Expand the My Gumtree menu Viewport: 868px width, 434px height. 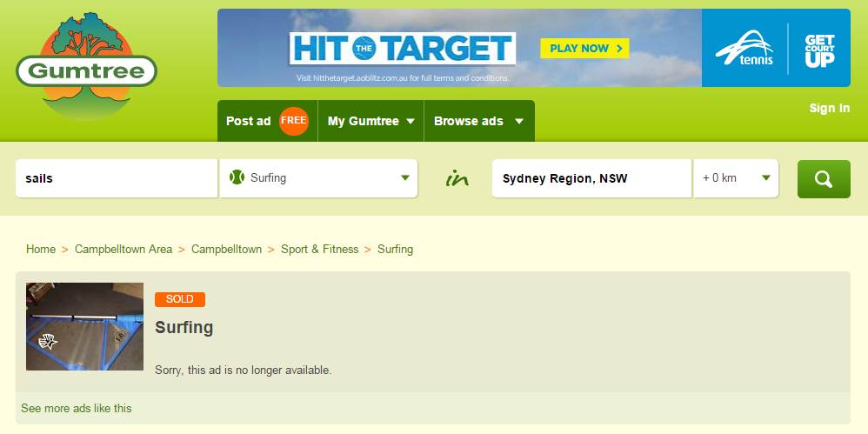[x=371, y=121]
